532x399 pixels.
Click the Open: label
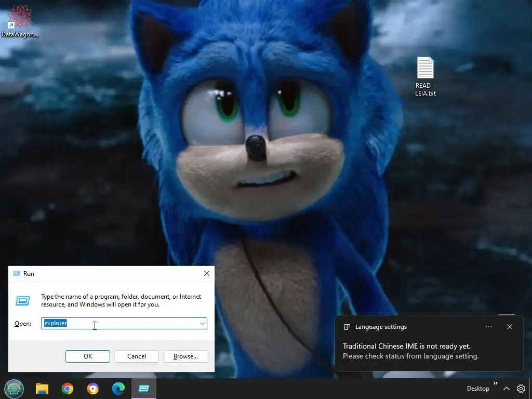tap(23, 324)
